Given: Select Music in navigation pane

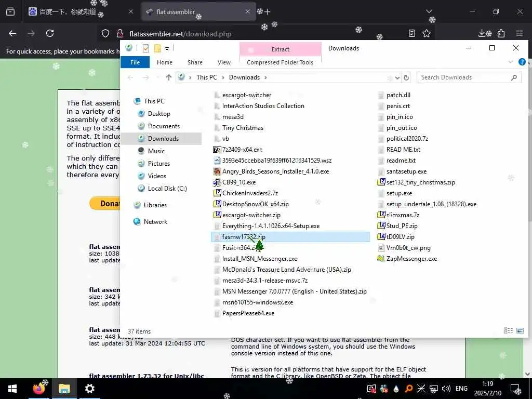Looking at the screenshot, I should pos(156,151).
